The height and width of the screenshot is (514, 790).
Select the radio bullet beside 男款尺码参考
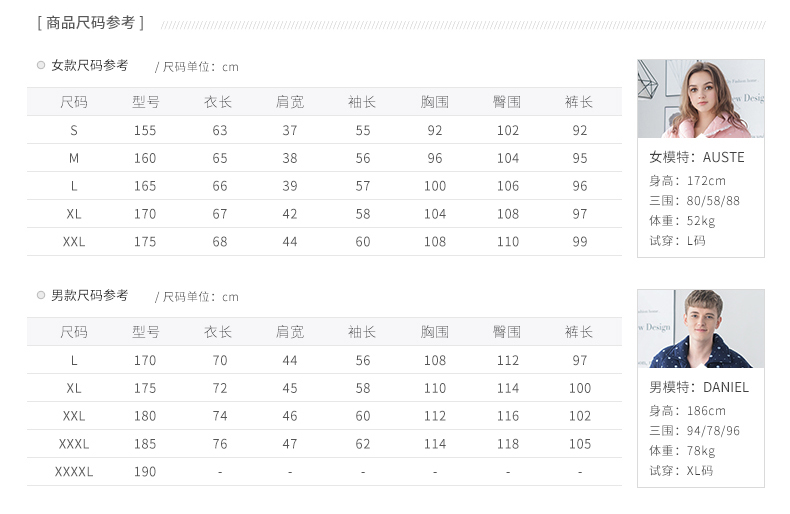[x=41, y=295]
